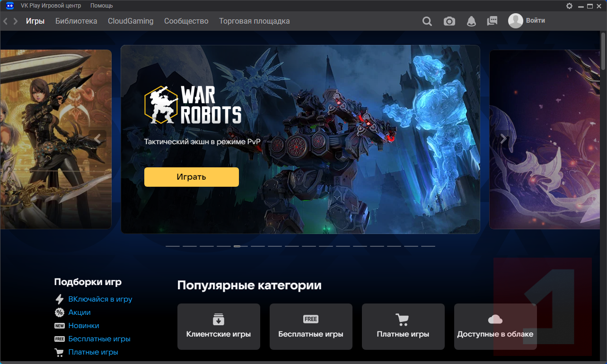Open the CloudGaming tab

131,21
